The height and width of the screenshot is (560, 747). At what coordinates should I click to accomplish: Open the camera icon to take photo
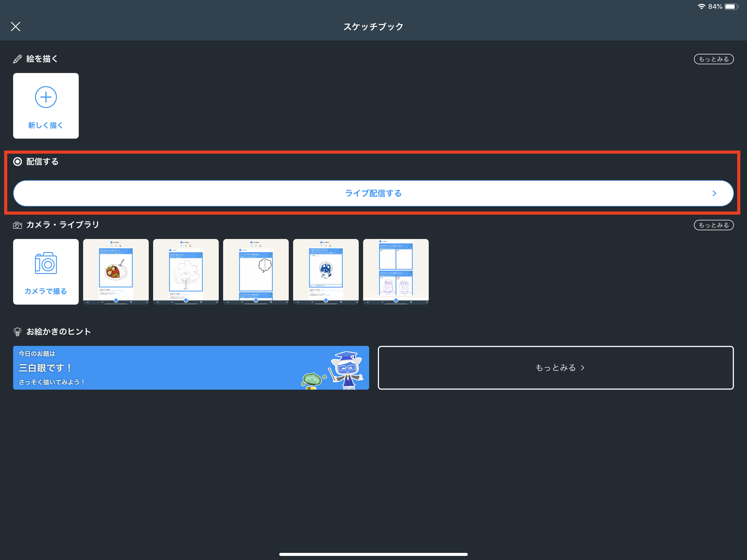pyautogui.click(x=46, y=263)
